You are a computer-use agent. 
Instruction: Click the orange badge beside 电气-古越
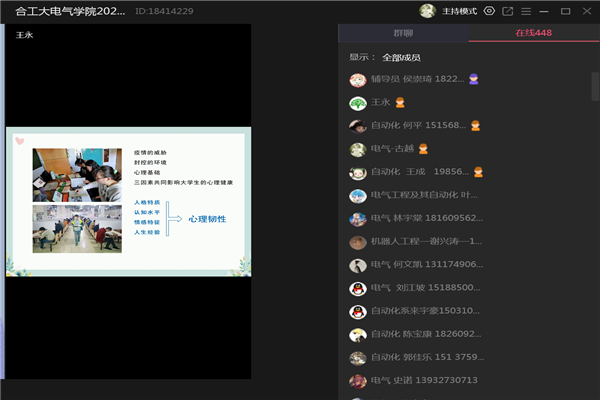[423, 149]
